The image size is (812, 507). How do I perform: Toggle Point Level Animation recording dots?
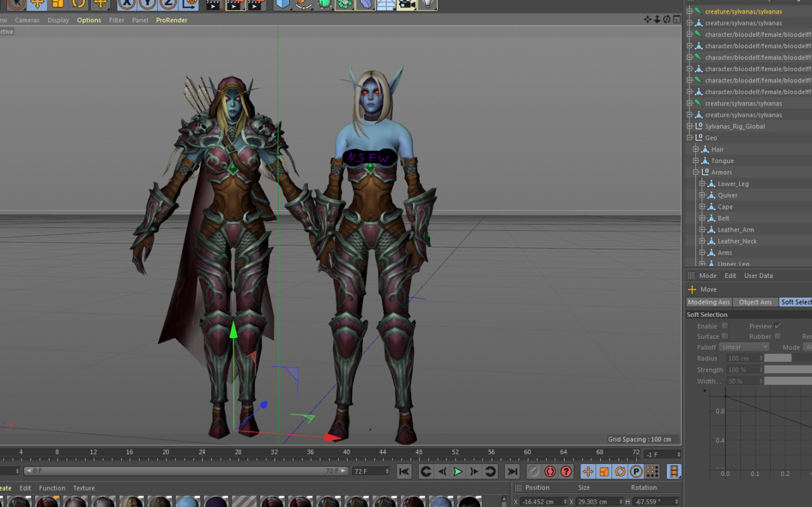pos(652,471)
